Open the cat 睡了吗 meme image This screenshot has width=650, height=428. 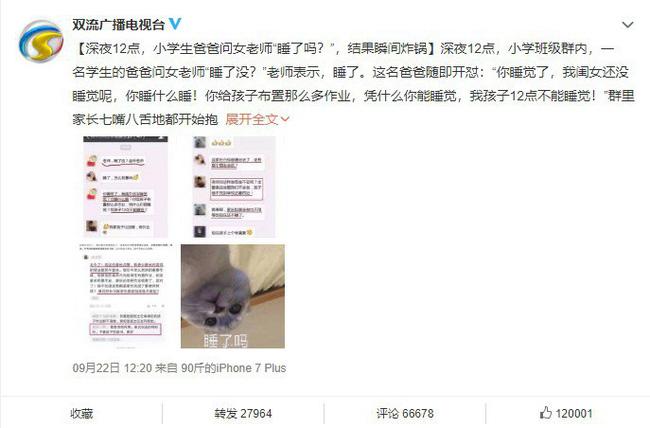pyautogui.click(x=233, y=296)
